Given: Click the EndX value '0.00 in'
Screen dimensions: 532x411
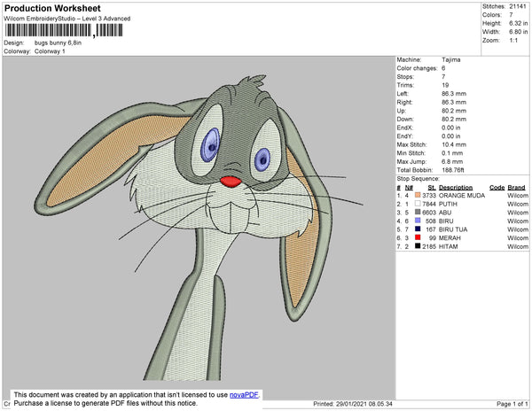Looking at the screenshot, I should pos(451,128).
